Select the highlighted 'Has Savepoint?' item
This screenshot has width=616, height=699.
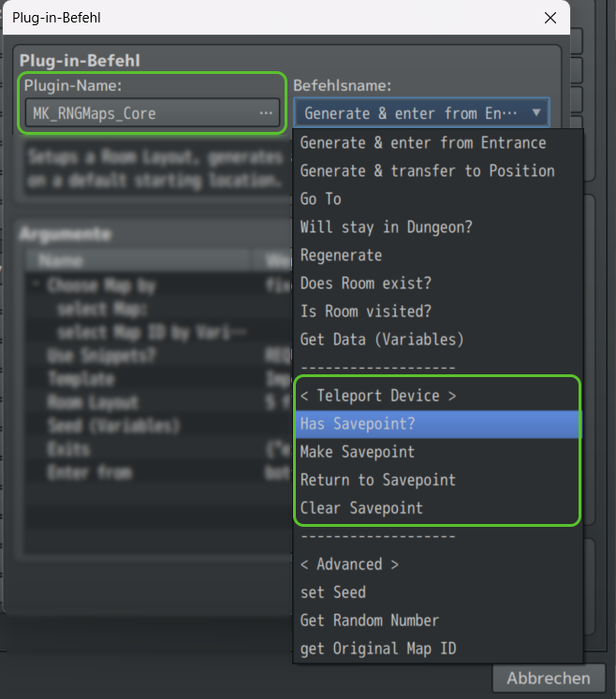(x=438, y=424)
